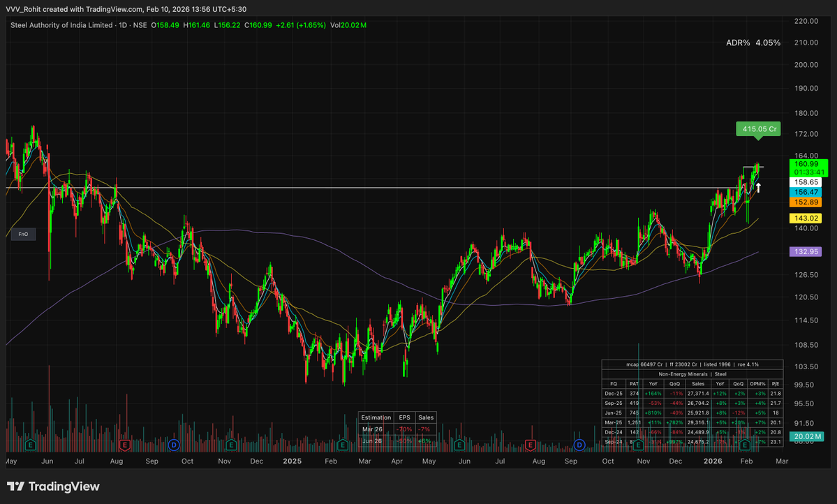837x504 pixels.
Task: Click the Estimation header in the small table
Action: point(376,417)
